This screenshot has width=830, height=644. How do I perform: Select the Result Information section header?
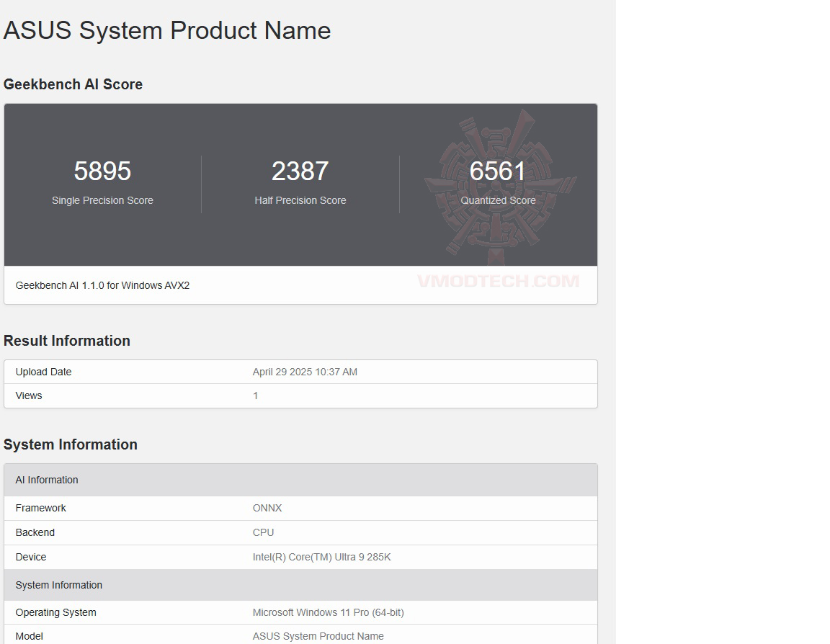point(67,341)
